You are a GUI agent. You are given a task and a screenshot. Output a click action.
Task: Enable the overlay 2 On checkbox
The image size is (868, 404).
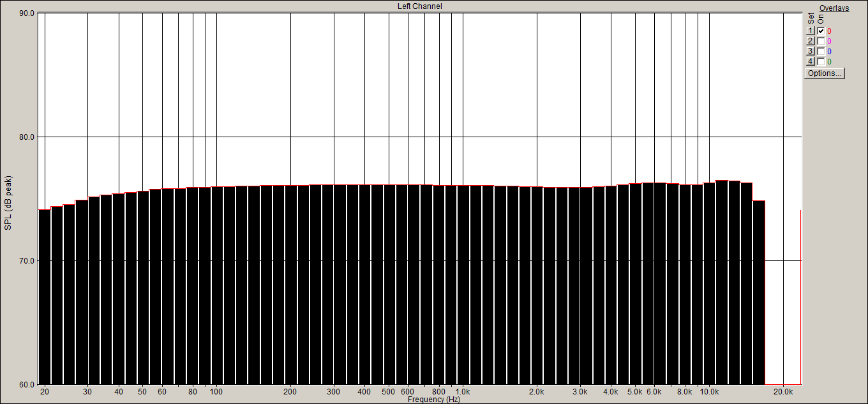coord(821,41)
